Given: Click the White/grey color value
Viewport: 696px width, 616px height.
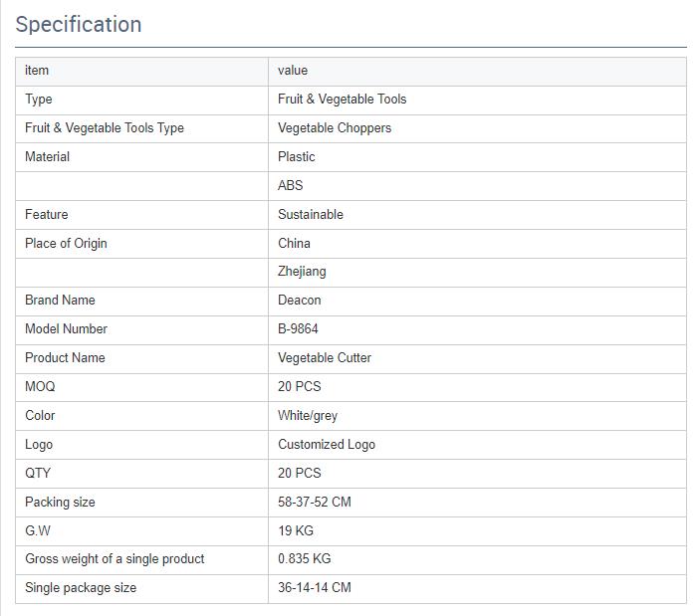Looking at the screenshot, I should 308,416.
